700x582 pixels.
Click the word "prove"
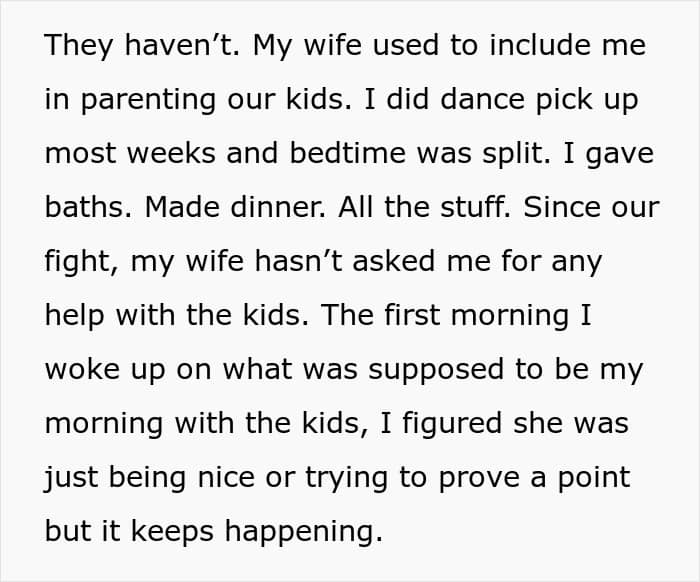tap(469, 478)
